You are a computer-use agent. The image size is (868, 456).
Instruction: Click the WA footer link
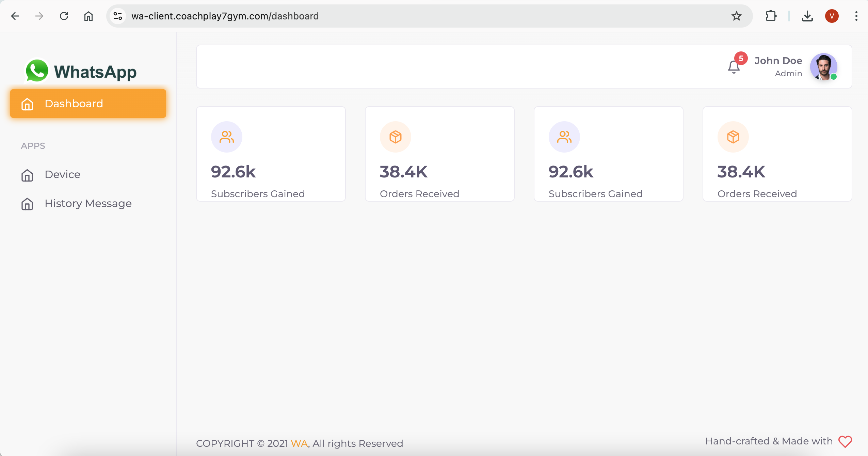(x=299, y=443)
